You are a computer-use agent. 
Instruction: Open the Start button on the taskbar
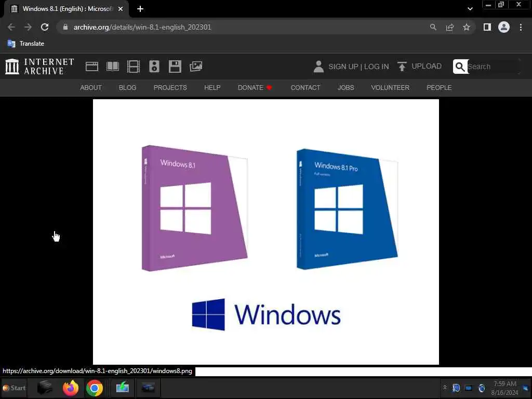[x=14, y=388]
